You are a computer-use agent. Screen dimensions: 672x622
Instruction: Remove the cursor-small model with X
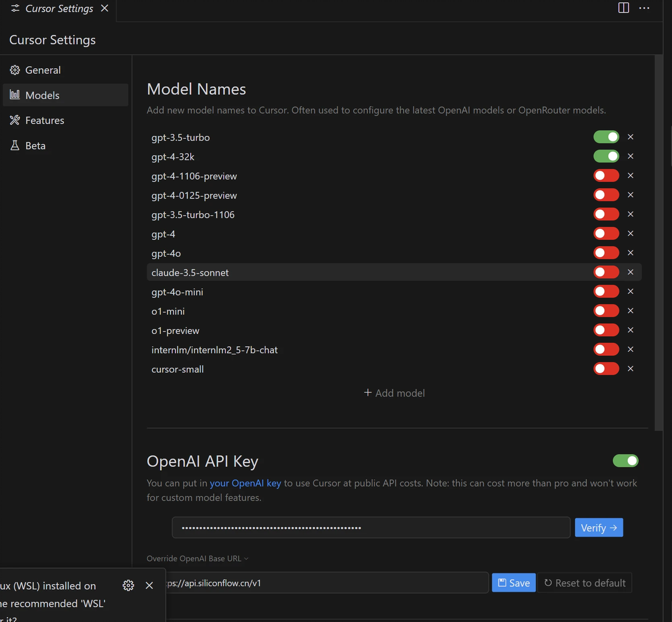631,369
